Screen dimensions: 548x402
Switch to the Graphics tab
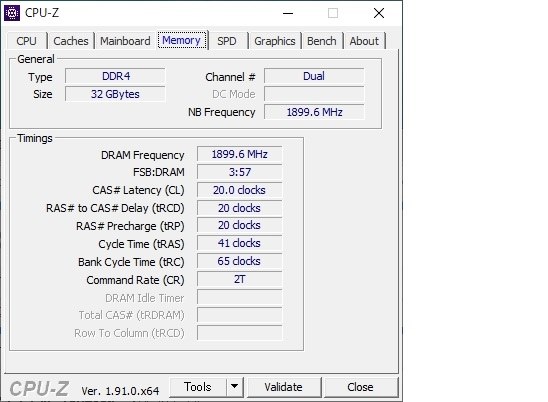[275, 41]
